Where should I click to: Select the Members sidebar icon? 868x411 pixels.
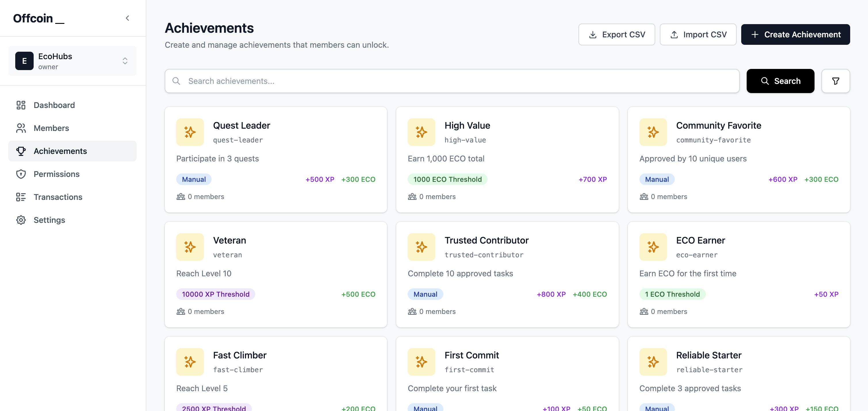21,128
